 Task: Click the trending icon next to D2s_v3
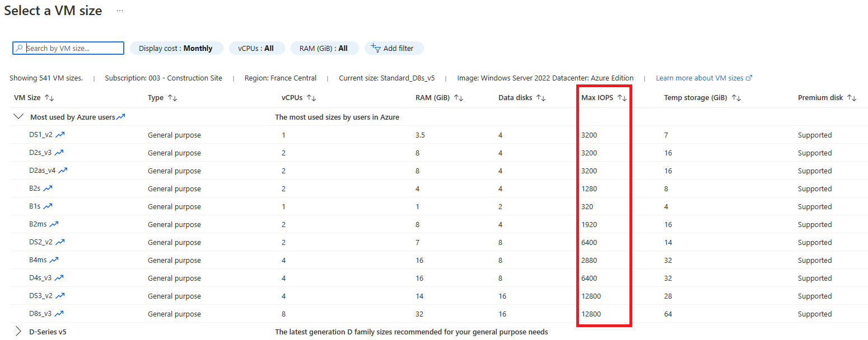[x=59, y=153]
